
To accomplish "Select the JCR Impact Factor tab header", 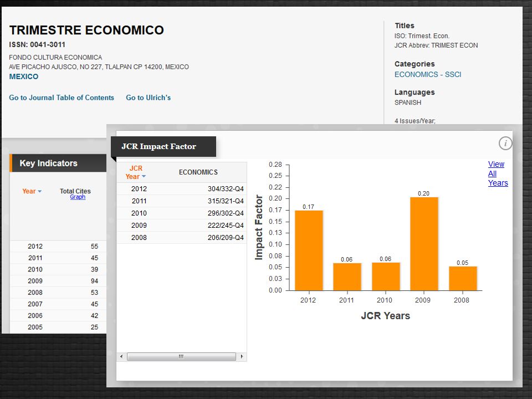I will 163,146.
